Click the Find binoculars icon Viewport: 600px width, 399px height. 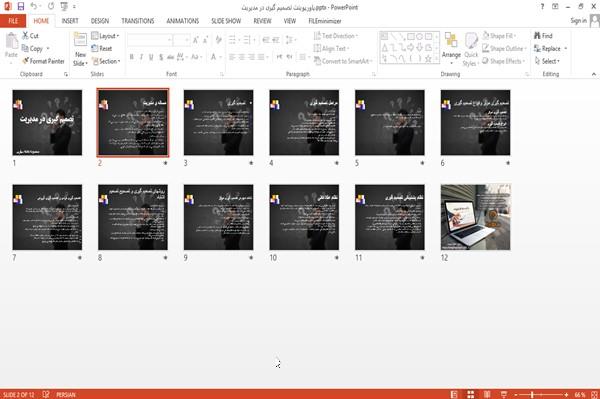pyautogui.click(x=537, y=36)
